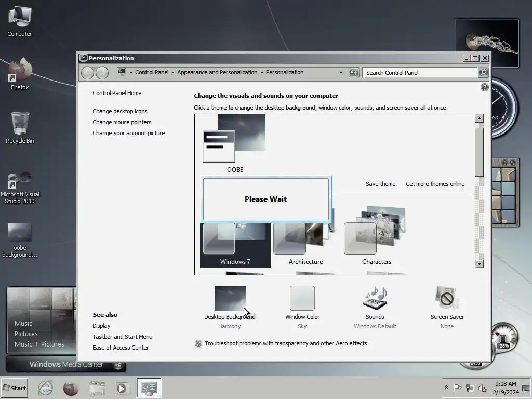The width and height of the screenshot is (532, 399).
Task: Click Save theme link
Action: coord(381,184)
